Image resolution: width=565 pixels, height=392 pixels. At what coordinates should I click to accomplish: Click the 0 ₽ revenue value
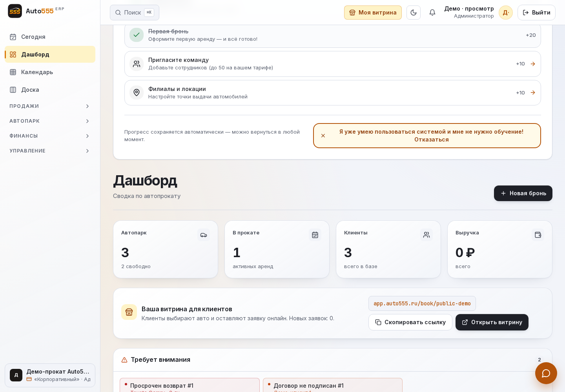click(x=465, y=253)
